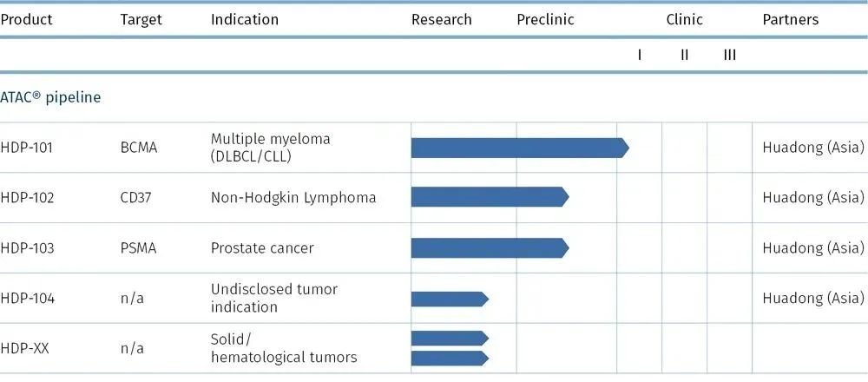Click Huadong (Asia) partner in HDP-104 row

[x=812, y=299]
